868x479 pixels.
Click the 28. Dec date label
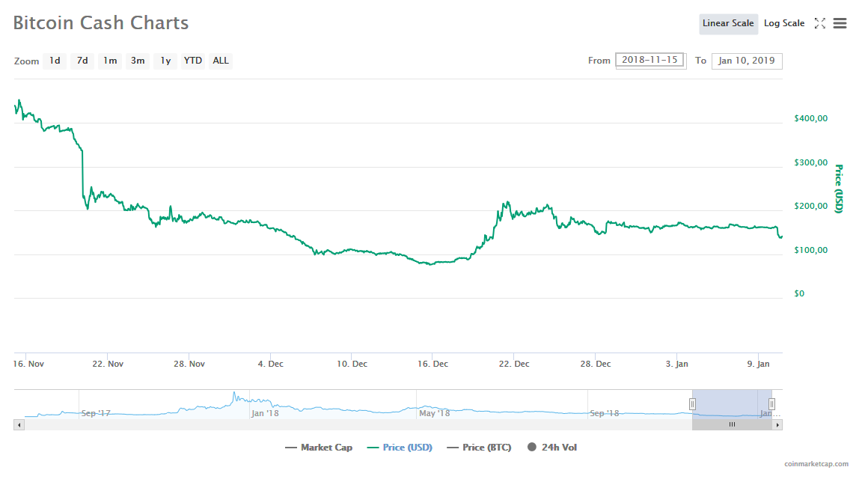coord(596,364)
